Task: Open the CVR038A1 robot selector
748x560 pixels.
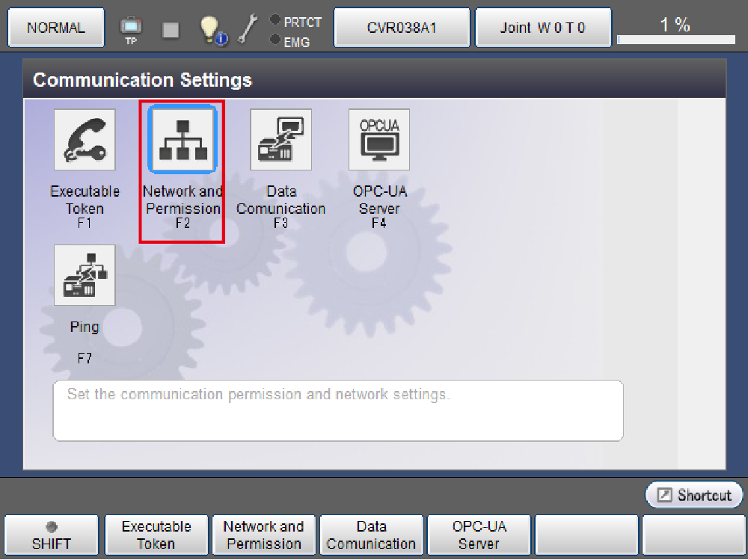Action: click(402, 28)
